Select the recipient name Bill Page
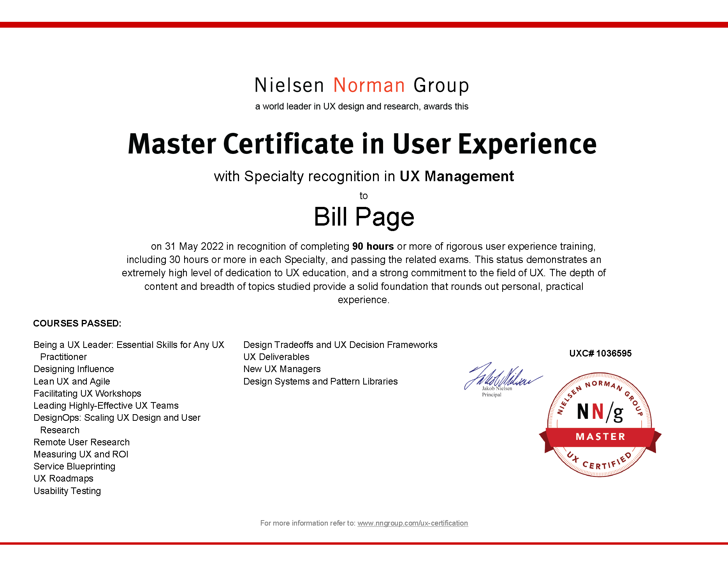Viewport: 728px width, 563px height. (364, 217)
